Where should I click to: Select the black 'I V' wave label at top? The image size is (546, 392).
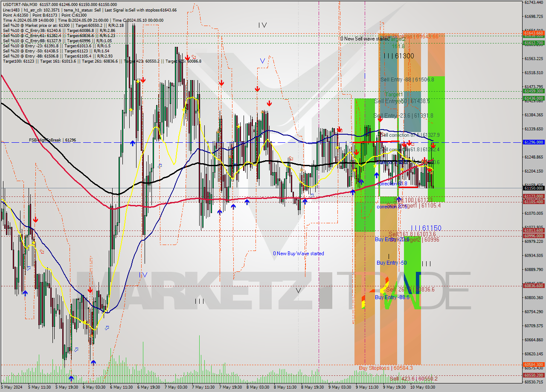point(262,25)
